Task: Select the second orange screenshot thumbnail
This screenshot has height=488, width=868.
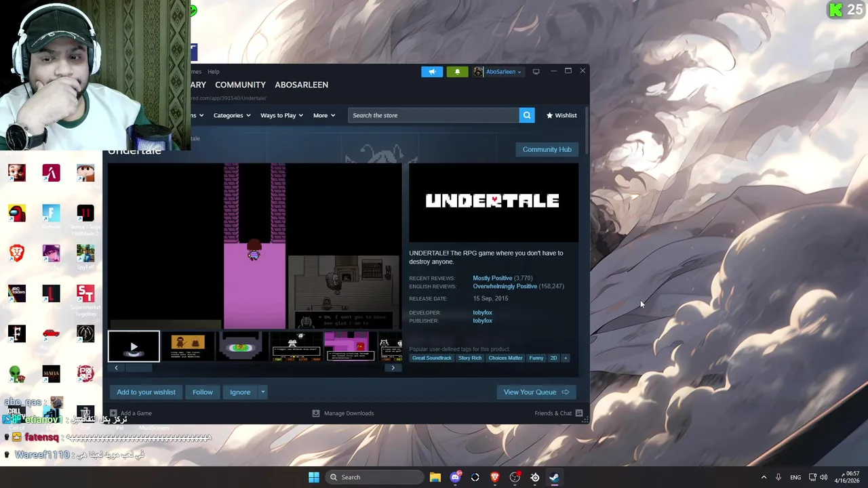Action: click(188, 346)
